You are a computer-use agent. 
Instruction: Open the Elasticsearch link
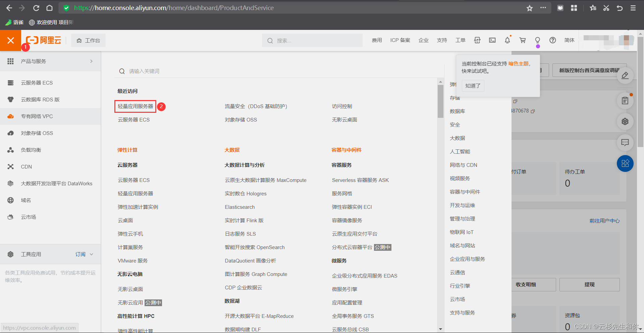(240, 207)
